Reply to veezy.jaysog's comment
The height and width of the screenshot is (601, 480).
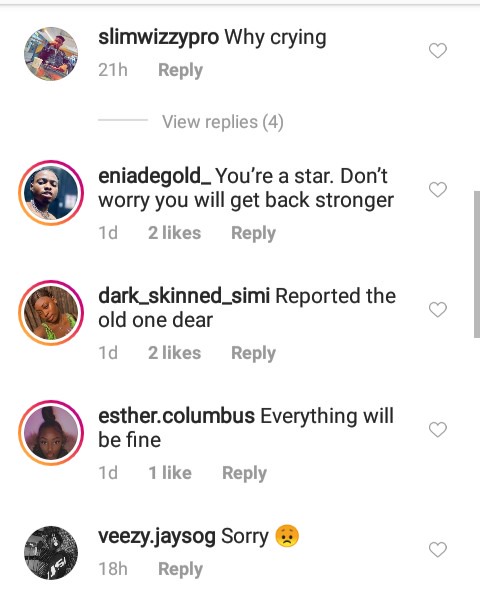[180, 569]
